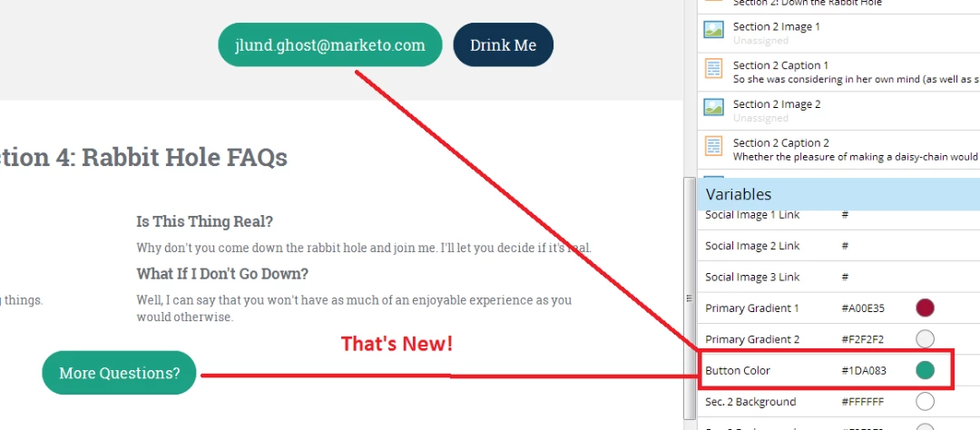980x430 pixels.
Task: Edit the Button Color hex value field
Action: [864, 371]
